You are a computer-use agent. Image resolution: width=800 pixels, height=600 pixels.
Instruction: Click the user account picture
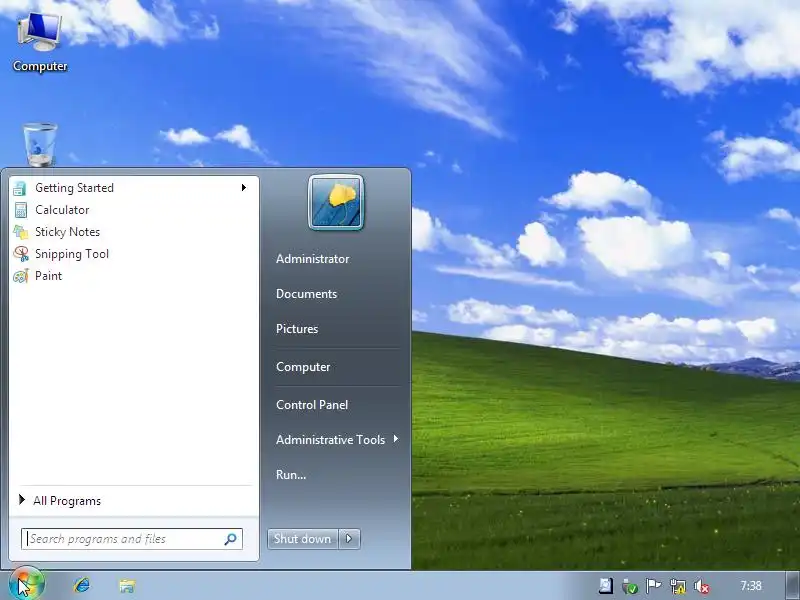pos(336,203)
